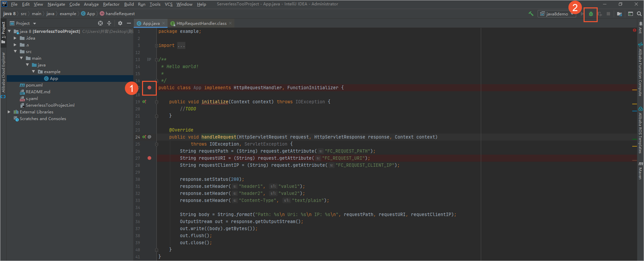Viewport: 644px width, 261px height.
Task: Click override gutter icon on line 24
Action: 144,137
